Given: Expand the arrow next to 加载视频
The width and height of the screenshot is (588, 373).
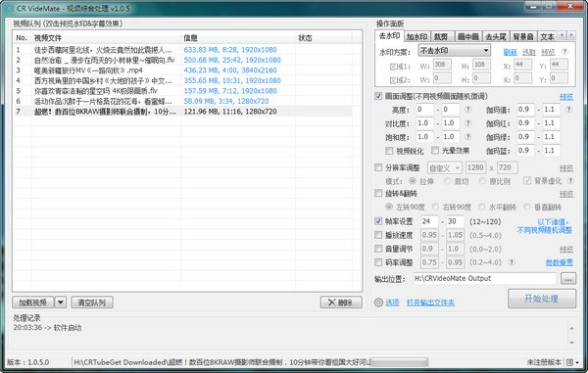Looking at the screenshot, I should pos(61,303).
